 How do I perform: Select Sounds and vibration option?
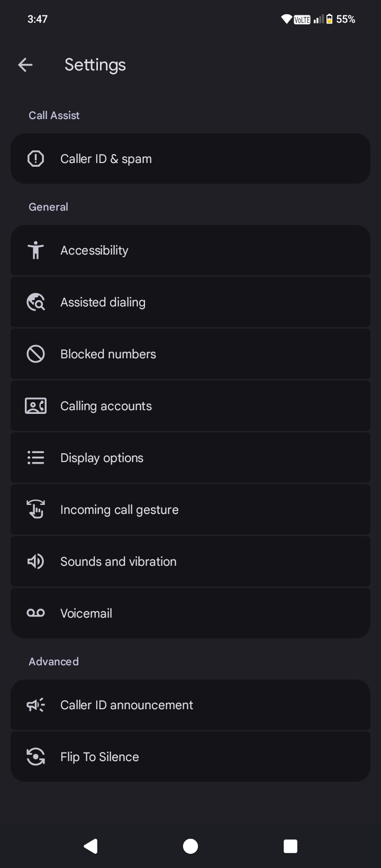coord(190,562)
